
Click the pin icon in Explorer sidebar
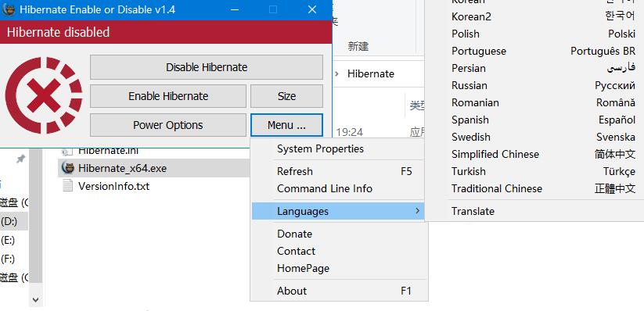[20, 159]
